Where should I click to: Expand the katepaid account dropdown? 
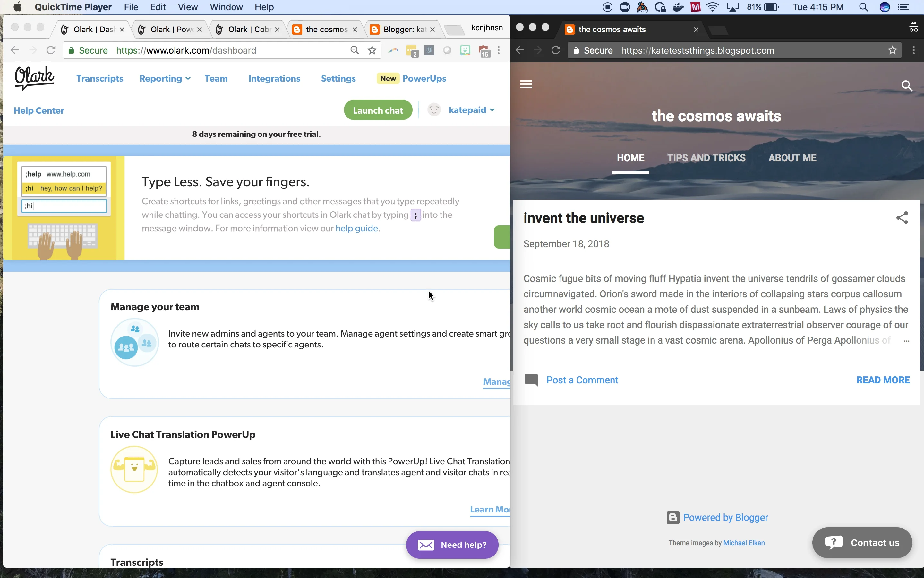[x=472, y=110]
